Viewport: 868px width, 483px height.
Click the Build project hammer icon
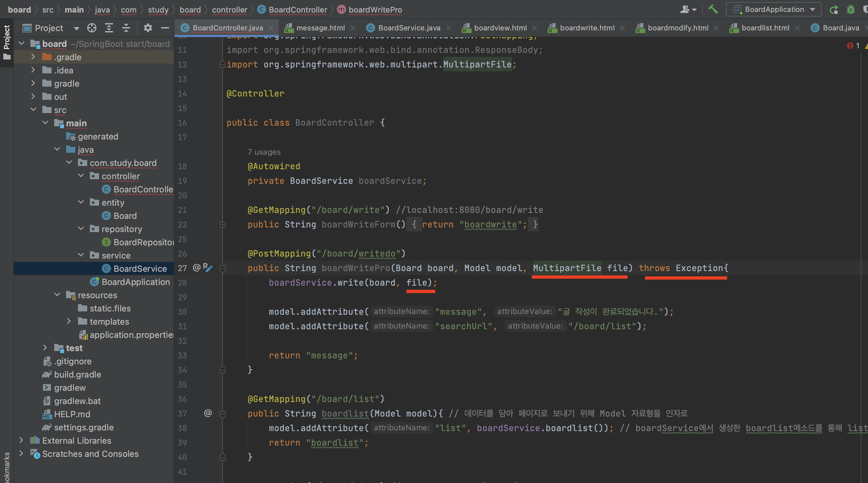[x=713, y=10]
